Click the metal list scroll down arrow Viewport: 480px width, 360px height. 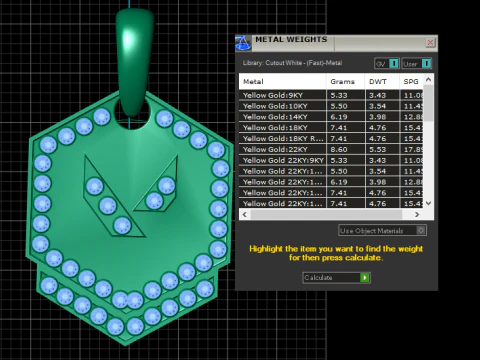click(429, 203)
